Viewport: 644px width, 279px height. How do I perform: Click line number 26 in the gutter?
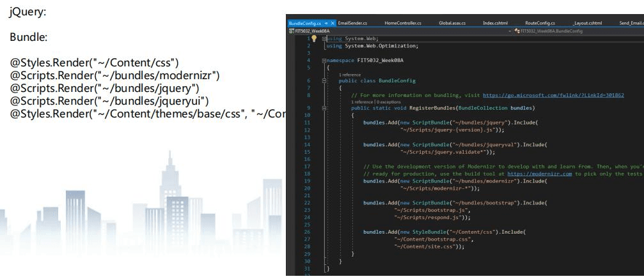(307, 232)
